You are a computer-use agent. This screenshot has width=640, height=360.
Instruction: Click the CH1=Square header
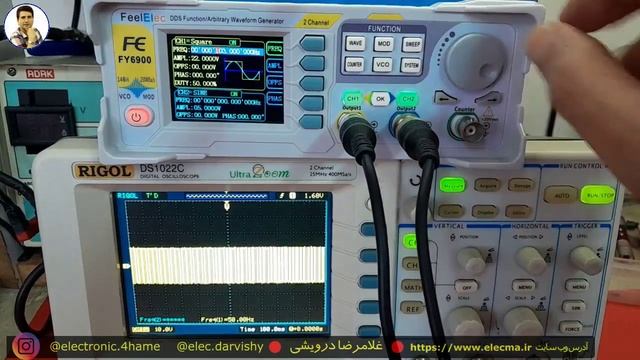coord(194,42)
